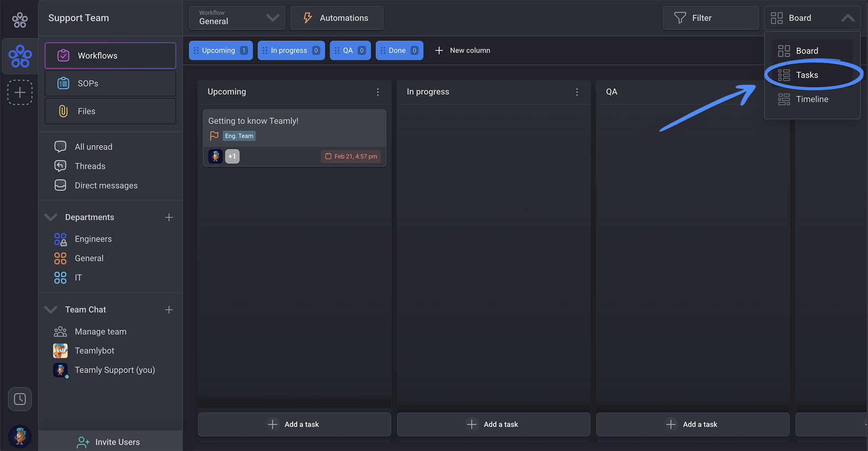The image size is (868, 451).
Task: Open SOPs in the sidebar
Action: pos(110,83)
